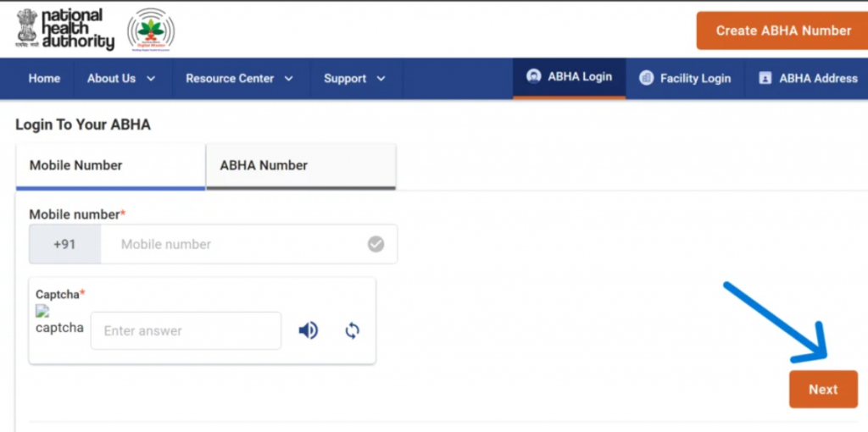The image size is (868, 432).
Task: Go to Facility Login
Action: click(x=685, y=79)
